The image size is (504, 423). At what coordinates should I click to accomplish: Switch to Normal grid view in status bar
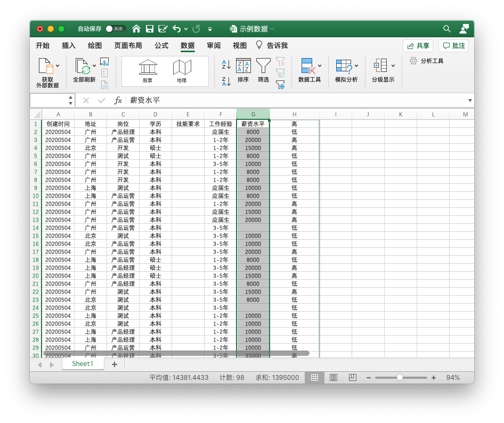click(315, 377)
